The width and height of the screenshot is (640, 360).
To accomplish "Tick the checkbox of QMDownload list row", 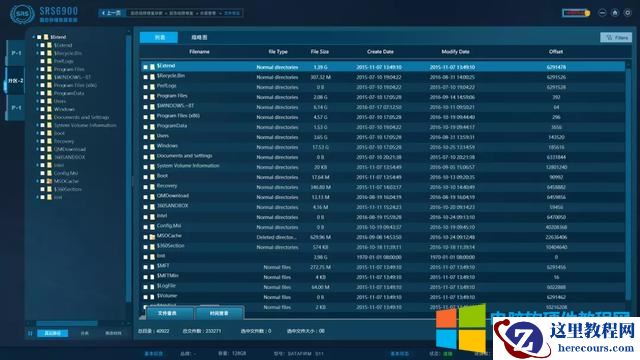I will pos(145,197).
